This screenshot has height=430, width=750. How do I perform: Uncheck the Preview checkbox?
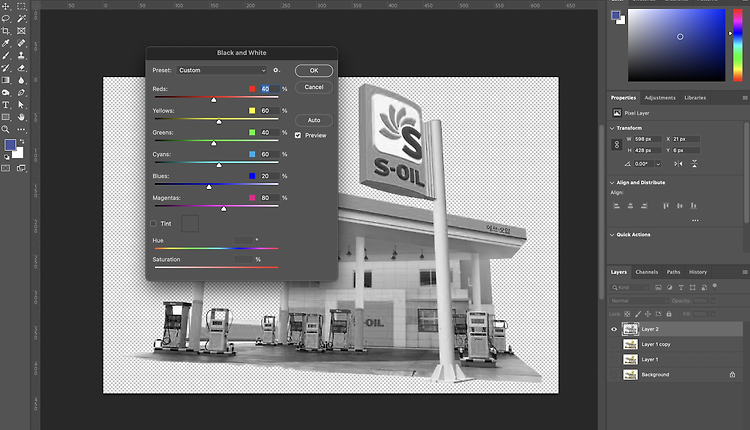tap(298, 135)
